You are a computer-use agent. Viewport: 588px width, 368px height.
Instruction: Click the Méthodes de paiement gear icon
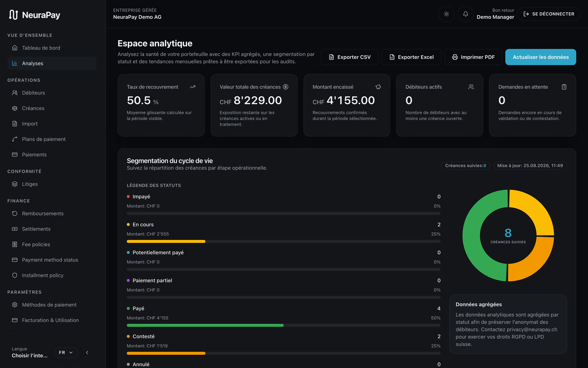[x=15, y=305]
